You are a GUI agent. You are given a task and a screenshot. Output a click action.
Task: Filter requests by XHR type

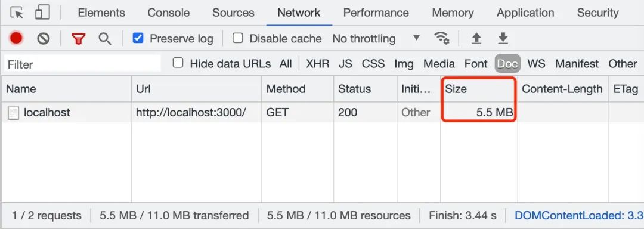(x=317, y=64)
